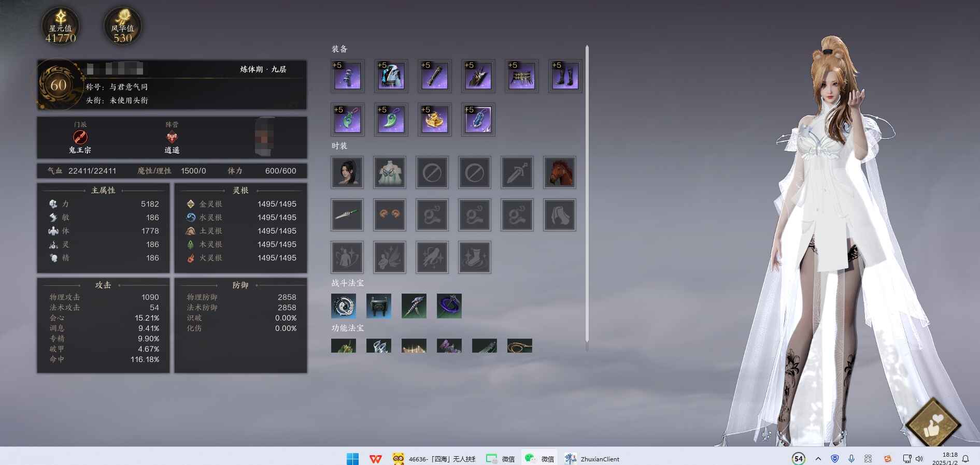Click the 装备 section heading
Image resolution: width=980 pixels, height=465 pixels.
[x=339, y=49]
